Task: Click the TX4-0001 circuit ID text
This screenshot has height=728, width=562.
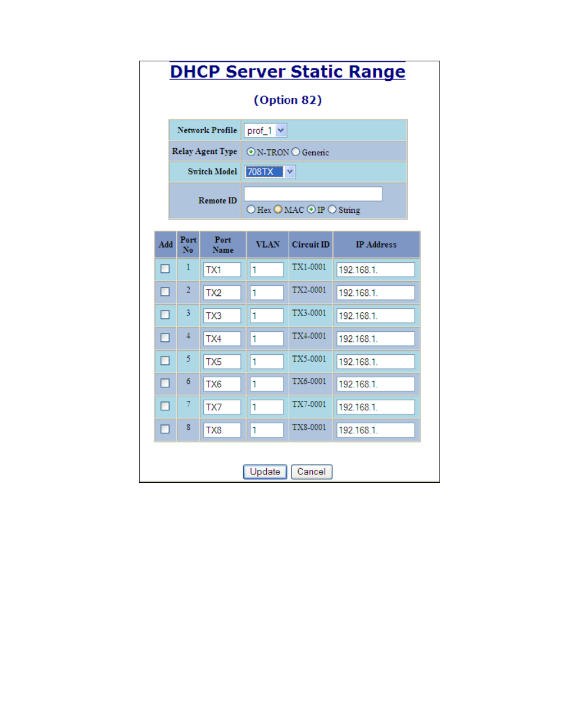Action: [309, 336]
